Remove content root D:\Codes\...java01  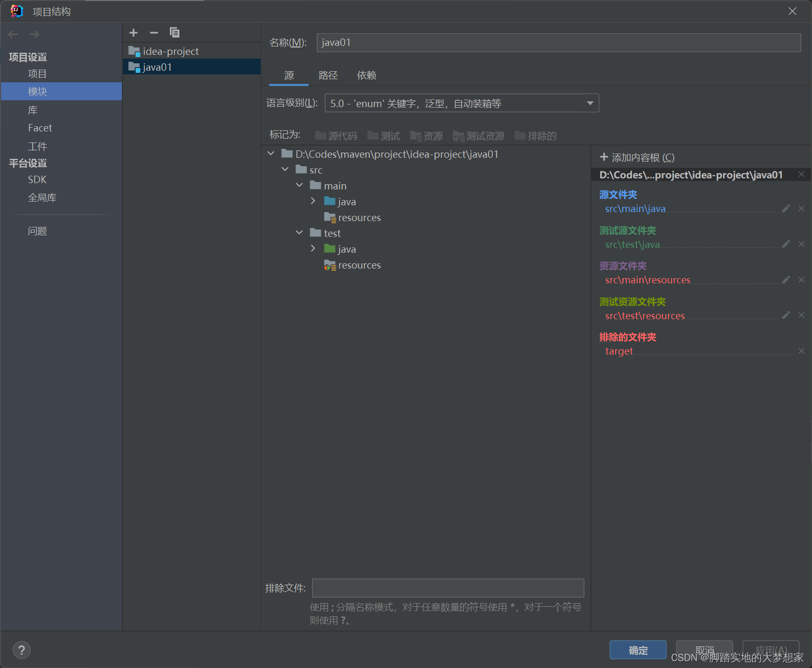tap(801, 174)
